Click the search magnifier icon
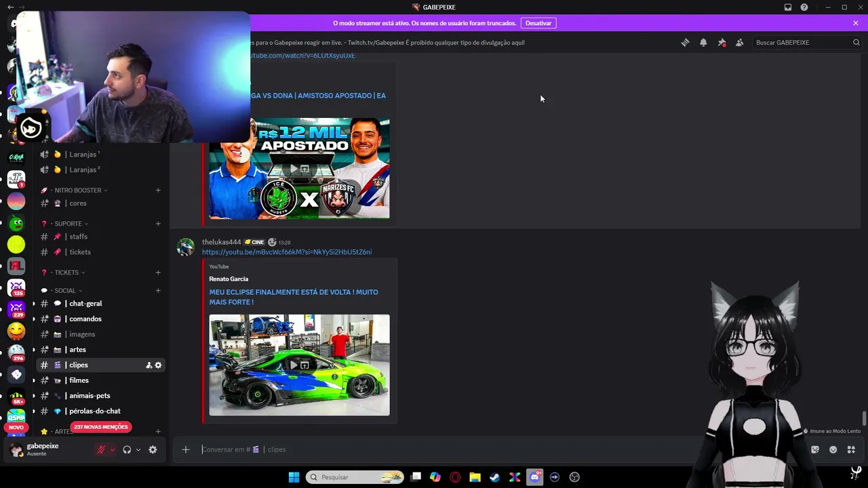868x488 pixels. tap(856, 42)
